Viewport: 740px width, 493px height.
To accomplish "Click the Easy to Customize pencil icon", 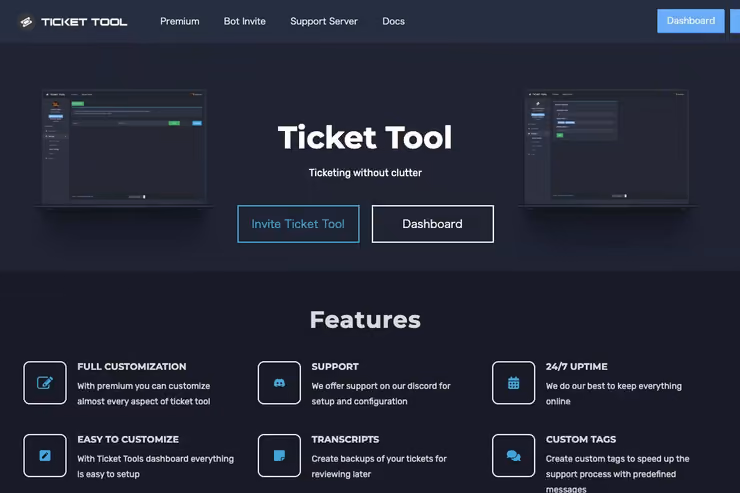I will click(45, 455).
